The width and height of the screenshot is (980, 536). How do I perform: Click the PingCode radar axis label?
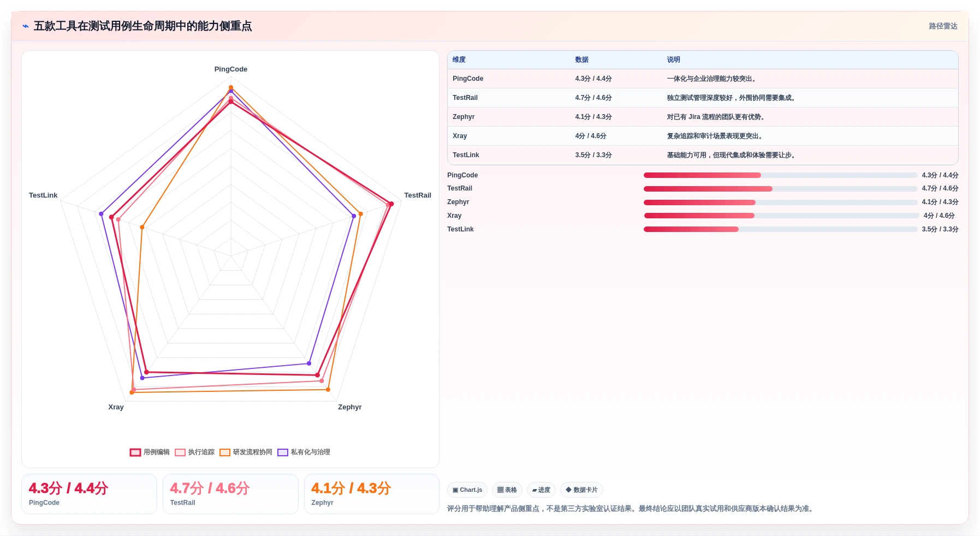(231, 69)
